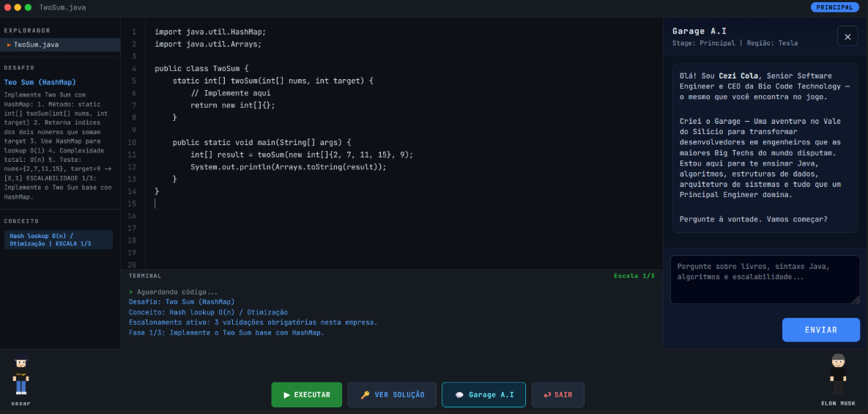The image size is (868, 414).
Task: Click the SAIR exit button
Action: coord(558,395)
